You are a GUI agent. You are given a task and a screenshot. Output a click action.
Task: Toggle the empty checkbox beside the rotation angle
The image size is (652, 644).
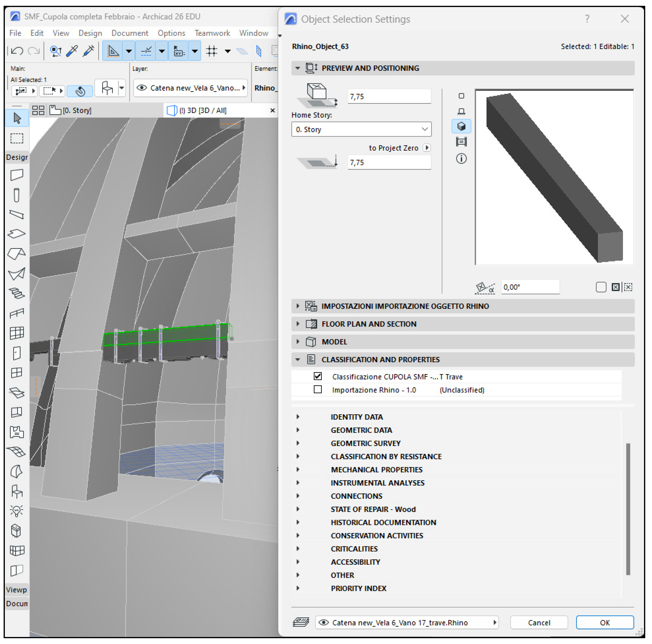point(601,287)
